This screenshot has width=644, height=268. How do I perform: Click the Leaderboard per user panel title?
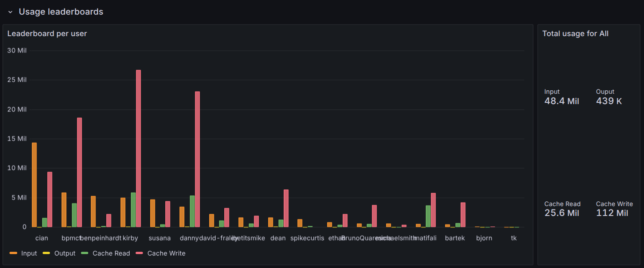pyautogui.click(x=47, y=33)
